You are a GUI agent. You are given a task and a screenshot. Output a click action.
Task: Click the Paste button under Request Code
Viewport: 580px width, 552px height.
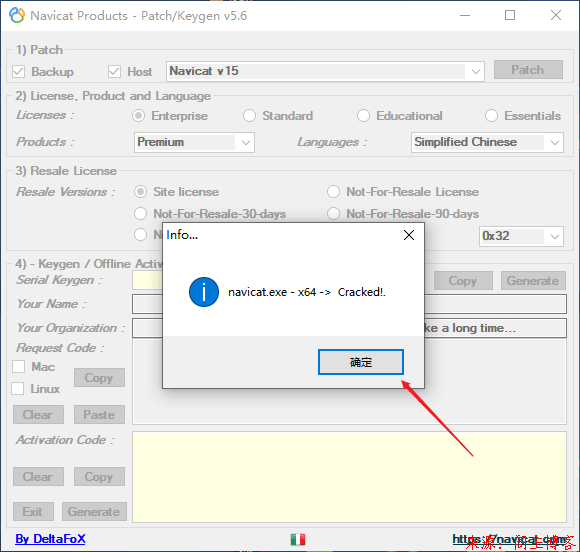(99, 414)
